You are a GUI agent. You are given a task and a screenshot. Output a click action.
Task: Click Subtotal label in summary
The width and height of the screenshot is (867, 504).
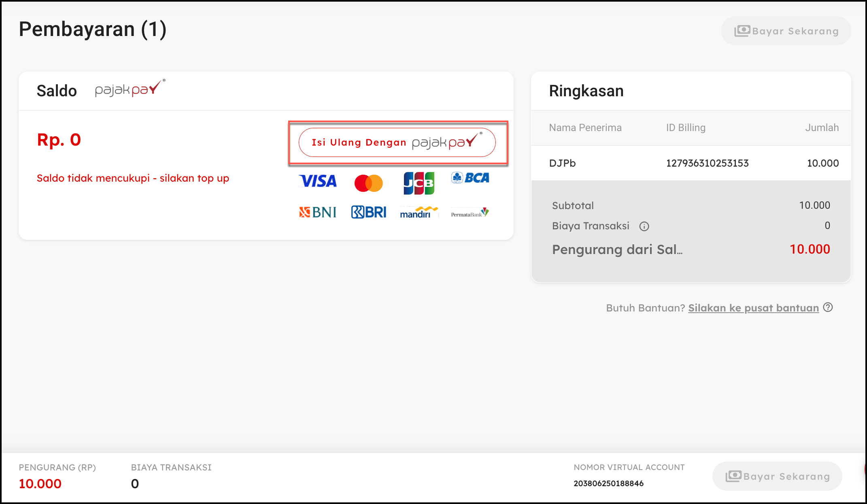(573, 205)
